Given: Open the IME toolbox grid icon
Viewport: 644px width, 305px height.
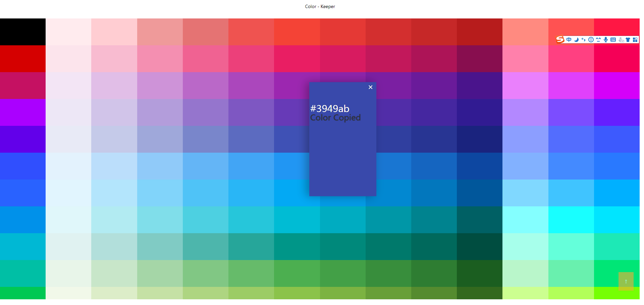Looking at the screenshot, I should point(635,40).
